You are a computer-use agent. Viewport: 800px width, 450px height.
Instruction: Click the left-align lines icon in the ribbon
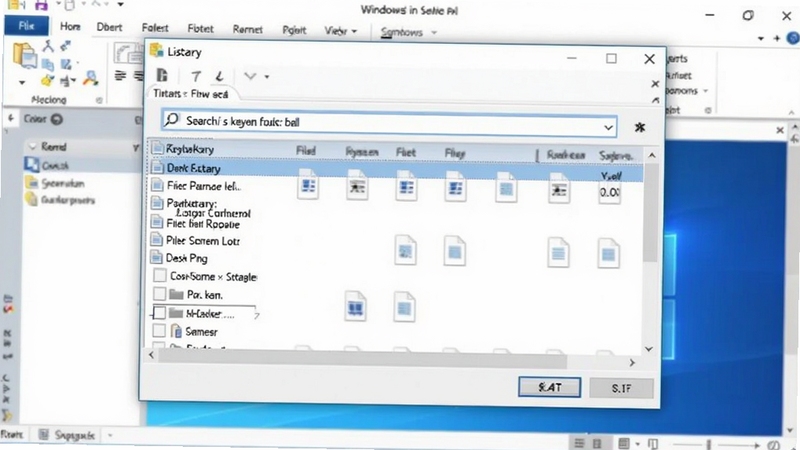(120, 76)
